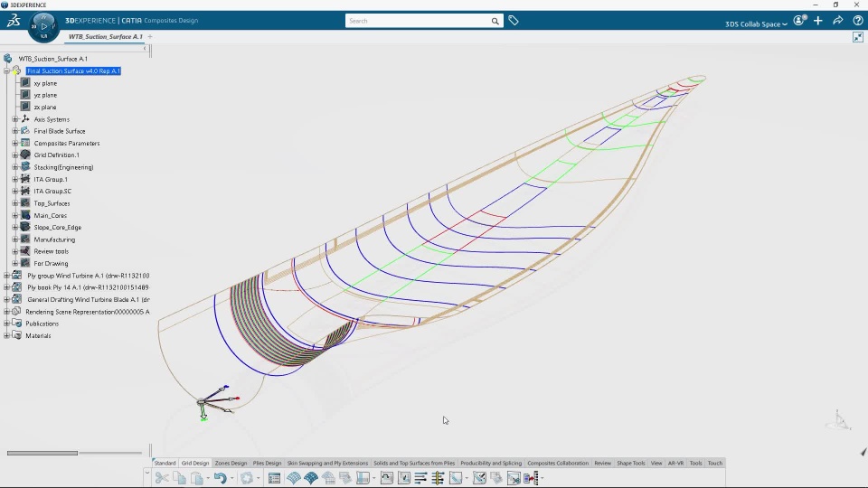The image size is (868, 488).
Task: Select the WTB_Suction_Surface A.1 document tab
Action: 106,36
